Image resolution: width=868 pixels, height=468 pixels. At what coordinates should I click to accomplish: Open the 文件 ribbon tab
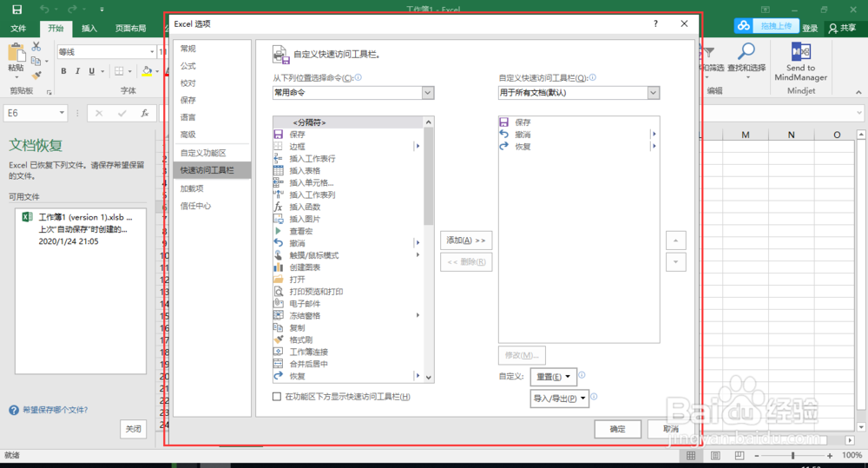coord(18,29)
